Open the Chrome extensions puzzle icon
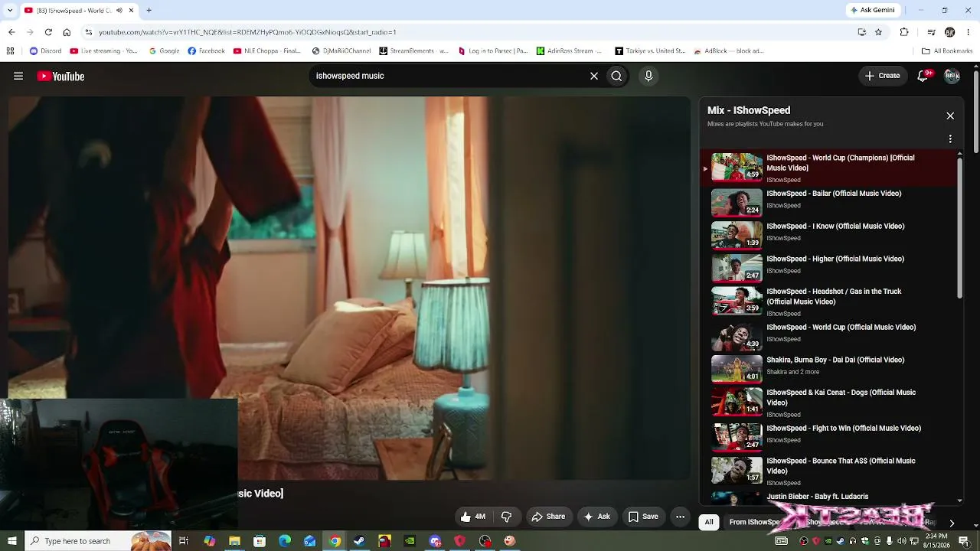 [904, 32]
